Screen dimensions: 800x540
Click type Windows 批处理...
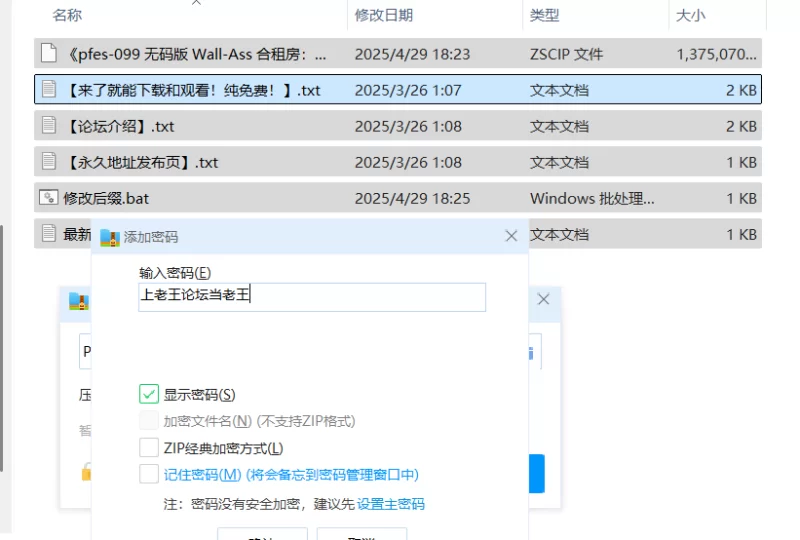pos(592,199)
